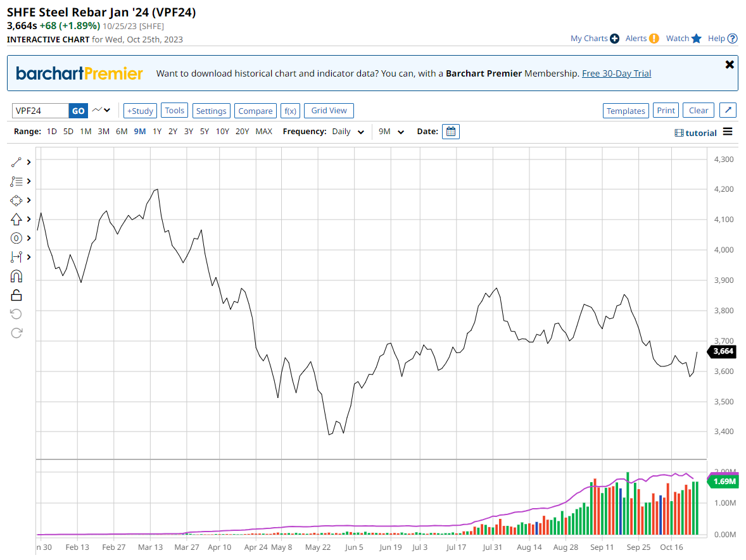Set range to 3Y
This screenshot has width=746, height=560.
point(189,132)
